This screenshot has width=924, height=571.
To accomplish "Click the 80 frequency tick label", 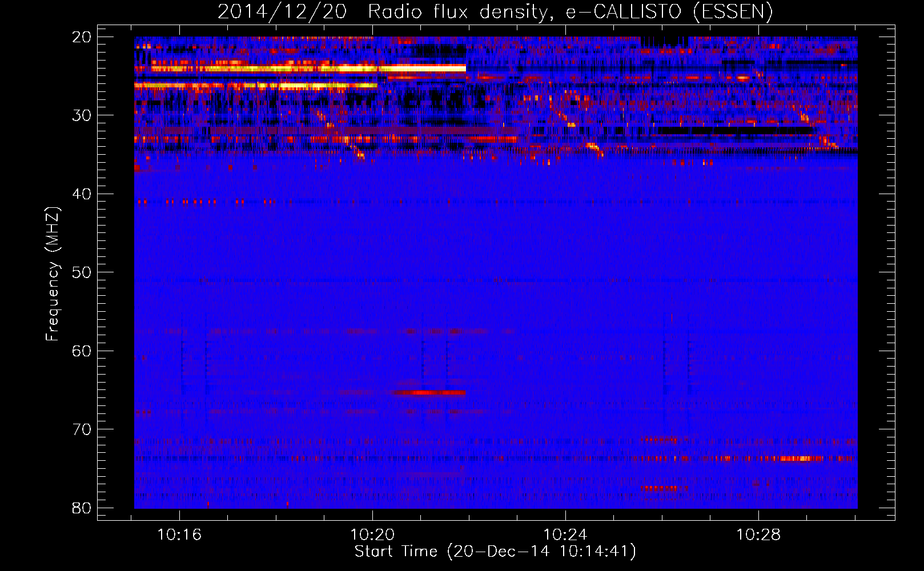I will [x=82, y=508].
